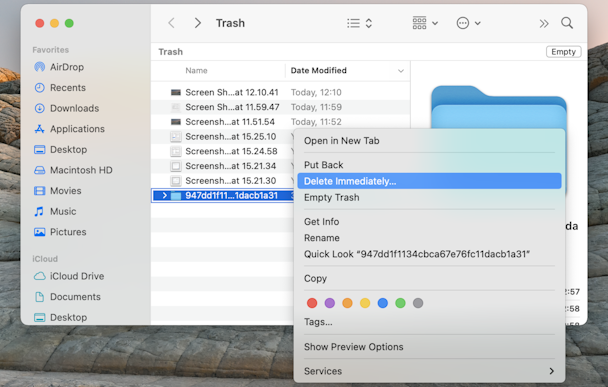This screenshot has height=387, width=608.
Task: Select file Screensh...at 15.21.34
Action: click(x=230, y=166)
